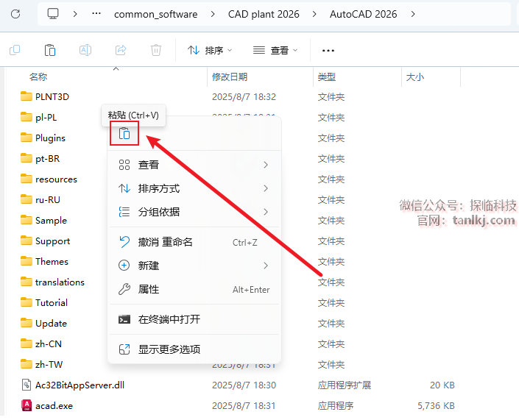Sort by the 大小 column header

click(415, 76)
